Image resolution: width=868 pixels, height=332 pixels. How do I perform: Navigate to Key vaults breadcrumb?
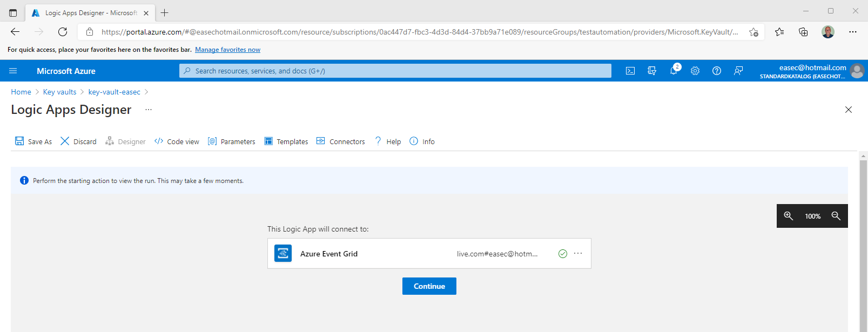(59, 92)
